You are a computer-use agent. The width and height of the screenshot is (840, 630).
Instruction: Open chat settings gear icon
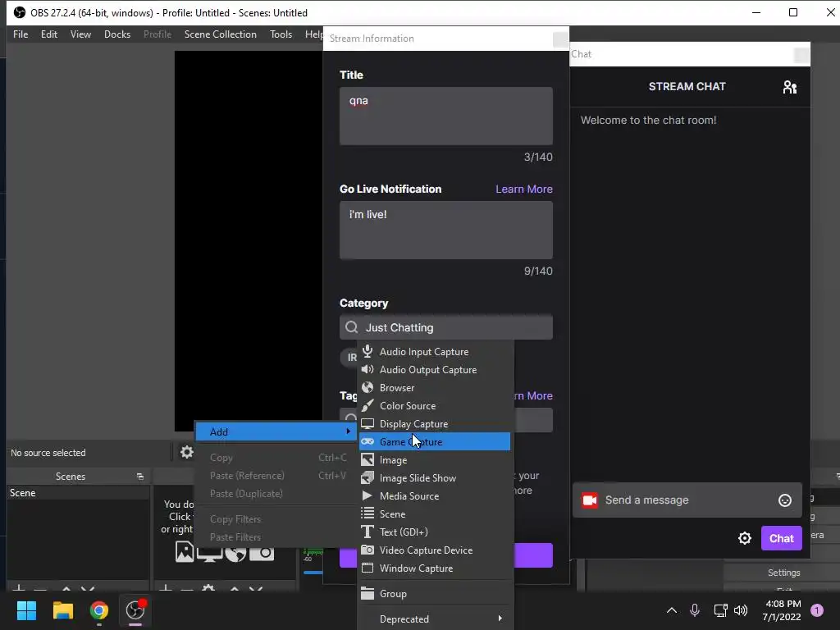[745, 538]
